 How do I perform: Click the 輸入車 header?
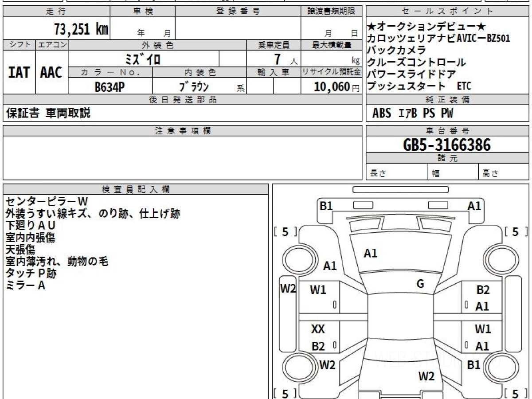(274, 72)
